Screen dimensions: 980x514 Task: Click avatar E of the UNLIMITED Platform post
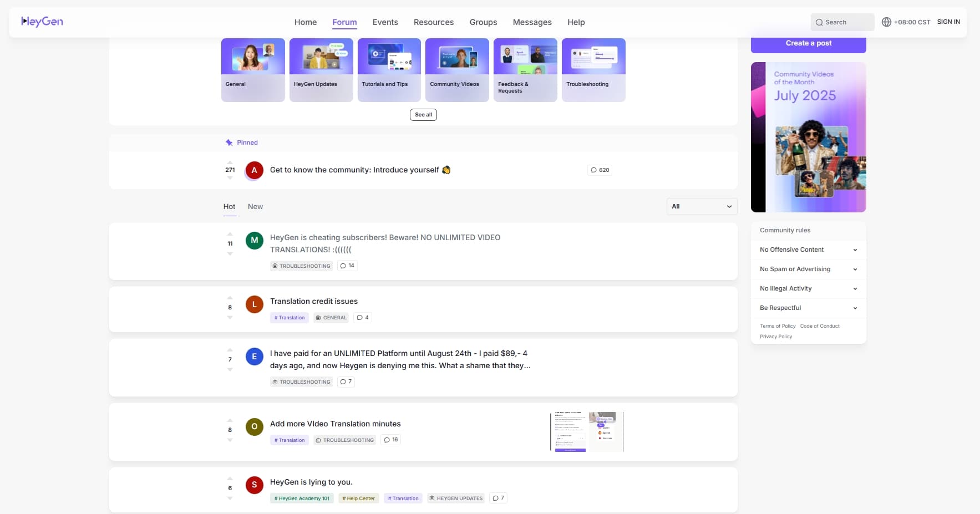[x=255, y=357]
